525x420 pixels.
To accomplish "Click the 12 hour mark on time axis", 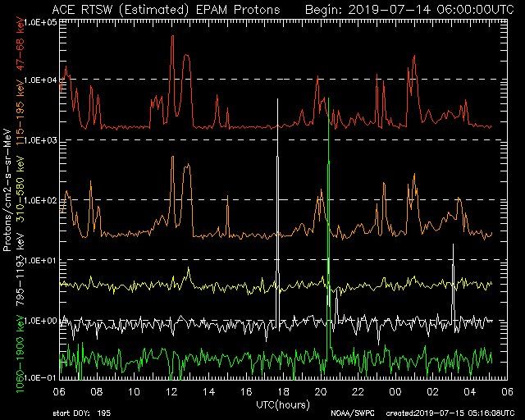I will [x=171, y=390].
